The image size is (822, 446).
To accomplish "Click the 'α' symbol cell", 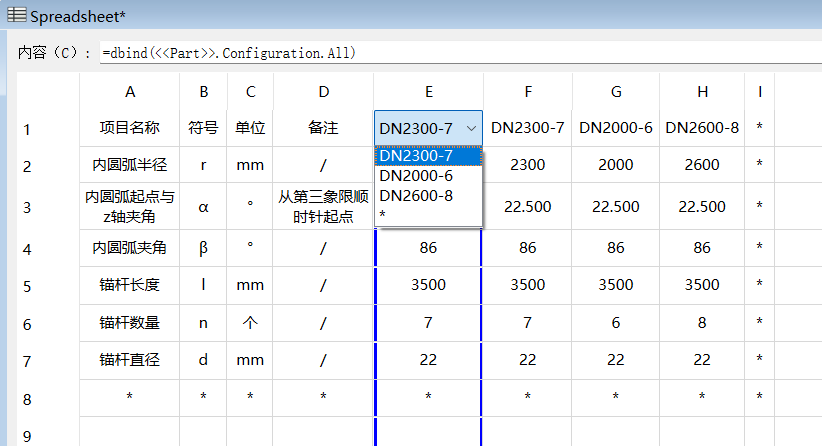I will pyautogui.click(x=203, y=206).
